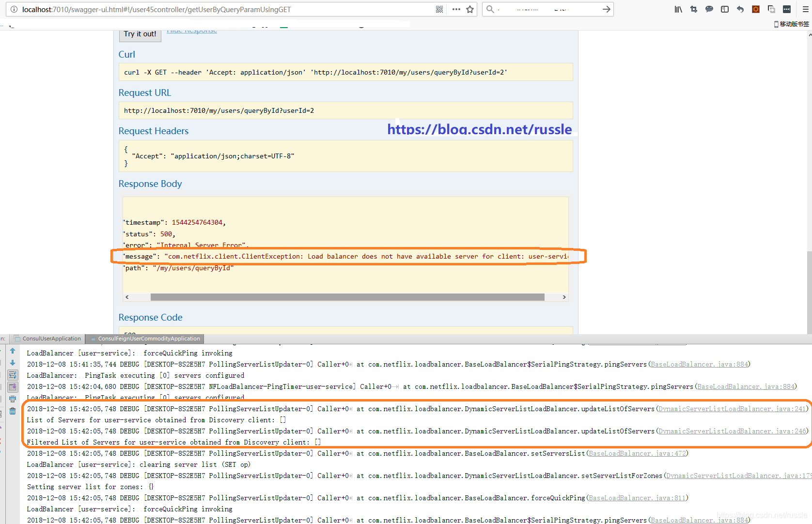This screenshot has height=524, width=812.
Task: Click the search magnifier icon
Action: [x=490, y=9]
